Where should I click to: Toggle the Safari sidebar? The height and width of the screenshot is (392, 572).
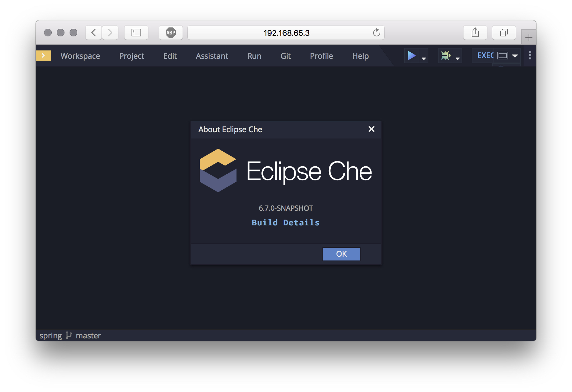[x=136, y=33]
